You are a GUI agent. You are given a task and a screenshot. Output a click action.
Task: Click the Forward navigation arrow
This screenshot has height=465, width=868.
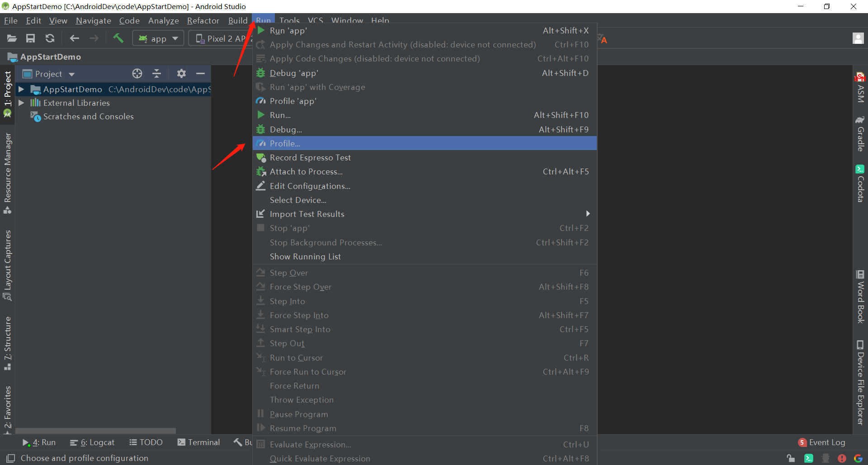pos(94,38)
